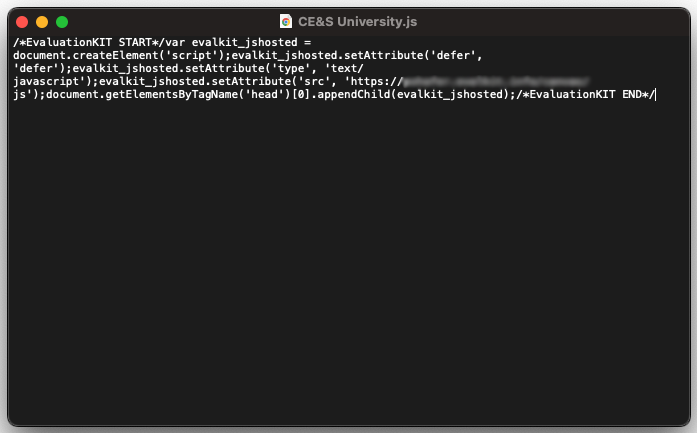Click the Chrome document icon in title bar
Viewport: 697px width, 433px height.
tap(286, 21)
